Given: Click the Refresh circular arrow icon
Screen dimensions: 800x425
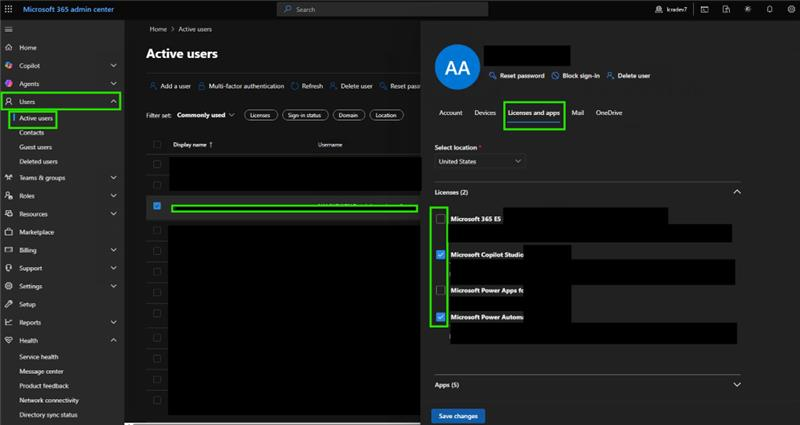Looking at the screenshot, I should pyautogui.click(x=294, y=86).
